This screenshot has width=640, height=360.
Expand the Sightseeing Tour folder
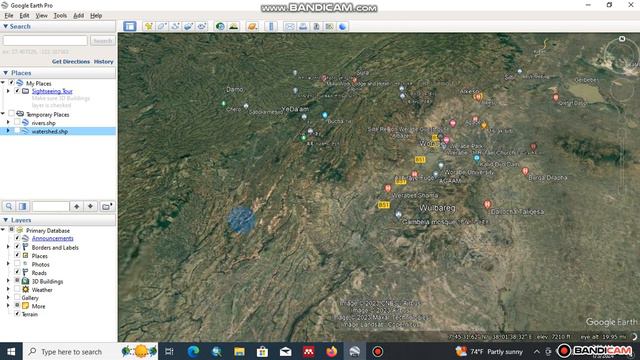(8, 91)
